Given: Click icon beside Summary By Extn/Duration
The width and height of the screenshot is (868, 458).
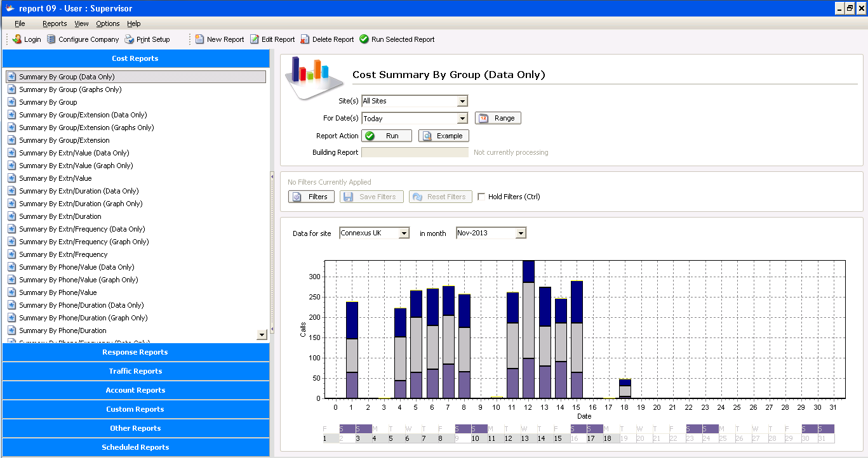Looking at the screenshot, I should point(11,216).
